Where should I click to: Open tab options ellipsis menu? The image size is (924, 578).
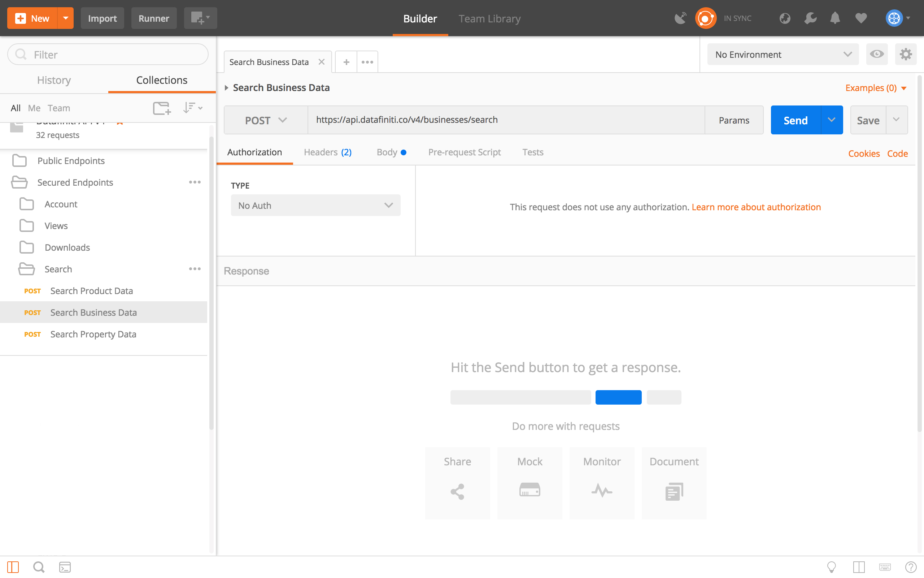point(367,62)
